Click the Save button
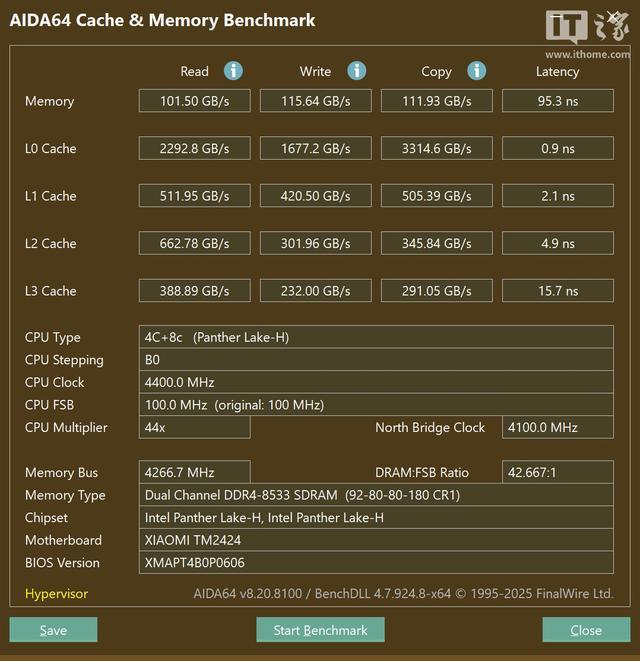This screenshot has width=640, height=661. (54, 630)
